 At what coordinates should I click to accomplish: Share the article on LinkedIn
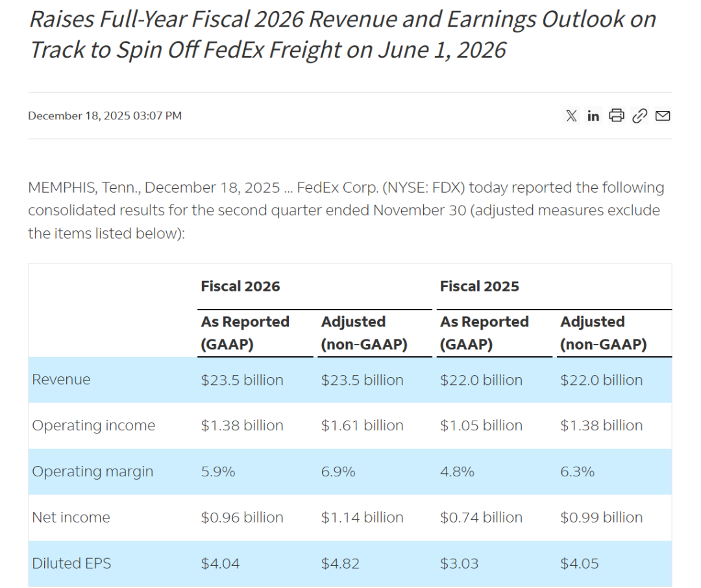[593, 116]
